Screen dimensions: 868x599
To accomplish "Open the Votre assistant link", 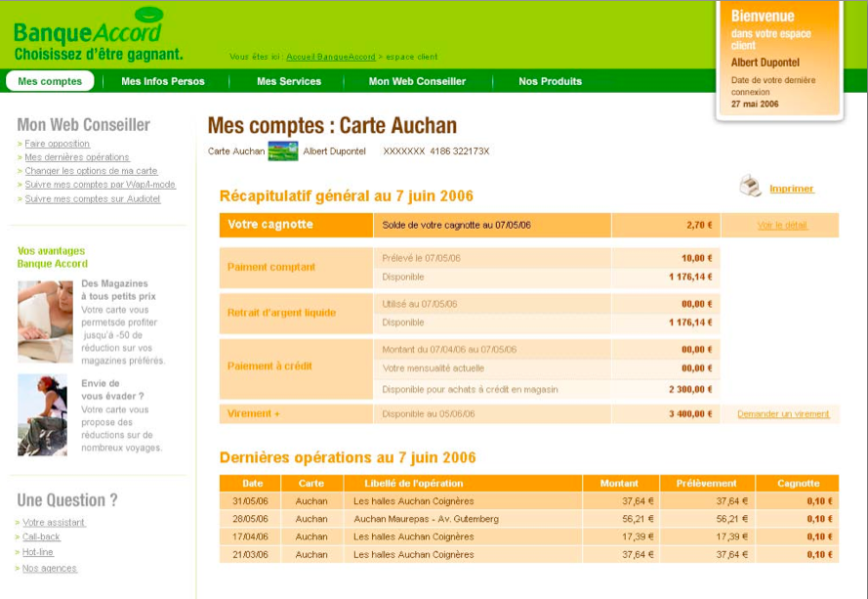I will point(54,523).
